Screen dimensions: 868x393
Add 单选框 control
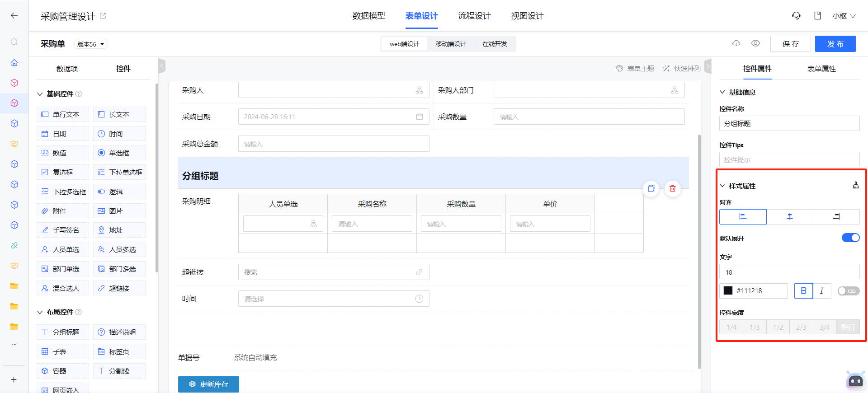pos(119,153)
